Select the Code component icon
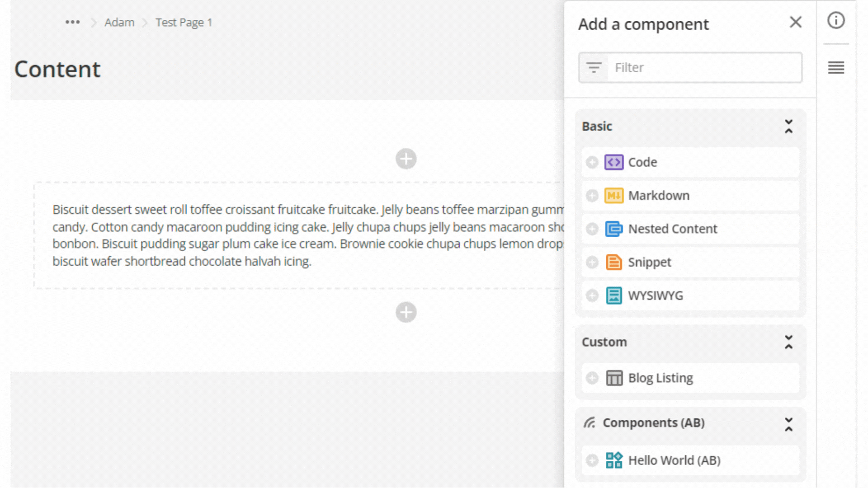868x488 pixels. pos(614,162)
